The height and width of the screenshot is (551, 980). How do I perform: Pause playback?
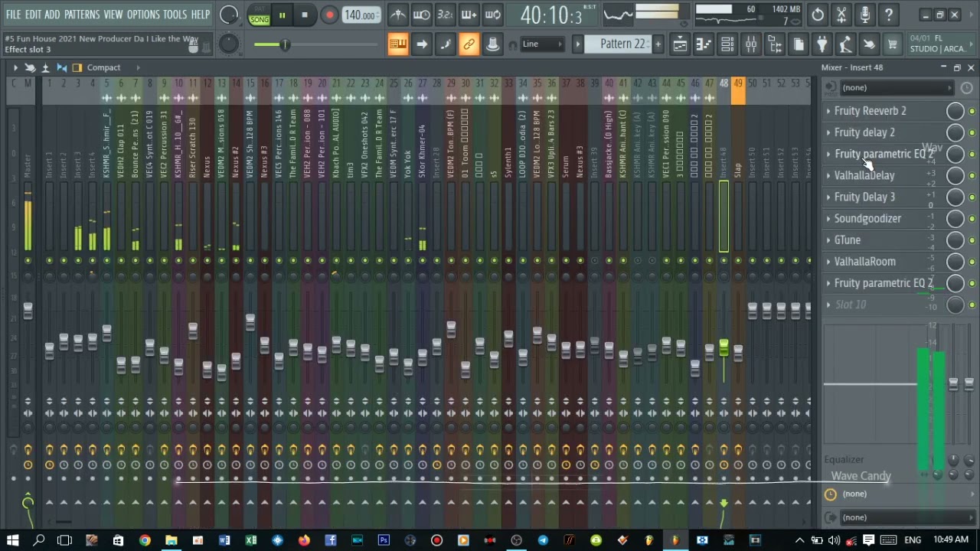point(282,15)
